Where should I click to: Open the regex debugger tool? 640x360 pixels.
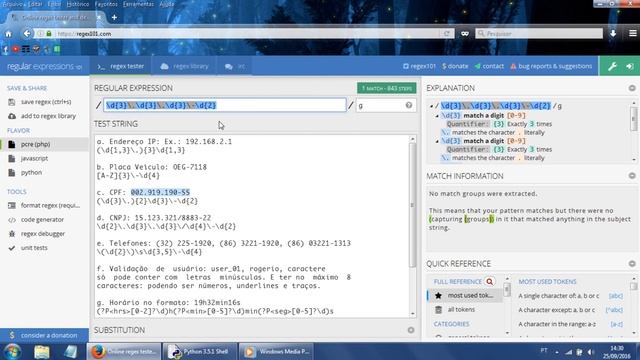click(x=43, y=234)
